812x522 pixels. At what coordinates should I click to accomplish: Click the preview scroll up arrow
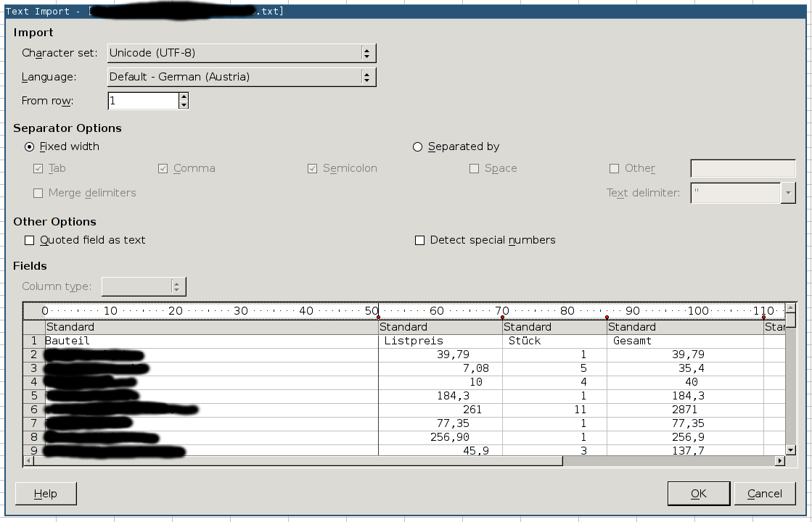coord(790,308)
